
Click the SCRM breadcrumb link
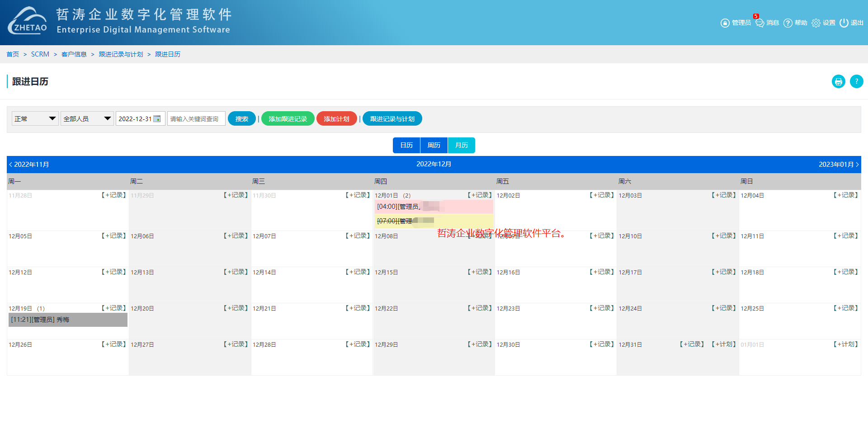40,54
